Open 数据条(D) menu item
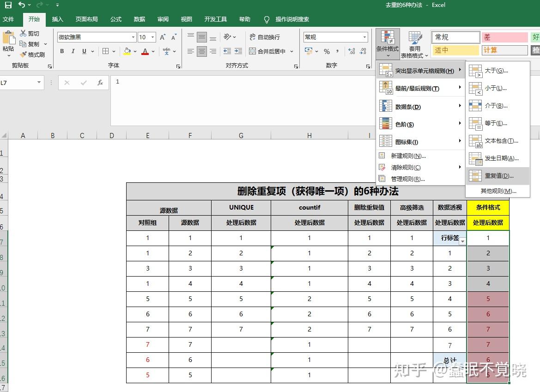Image resolution: width=540 pixels, height=392 pixels. pos(420,107)
